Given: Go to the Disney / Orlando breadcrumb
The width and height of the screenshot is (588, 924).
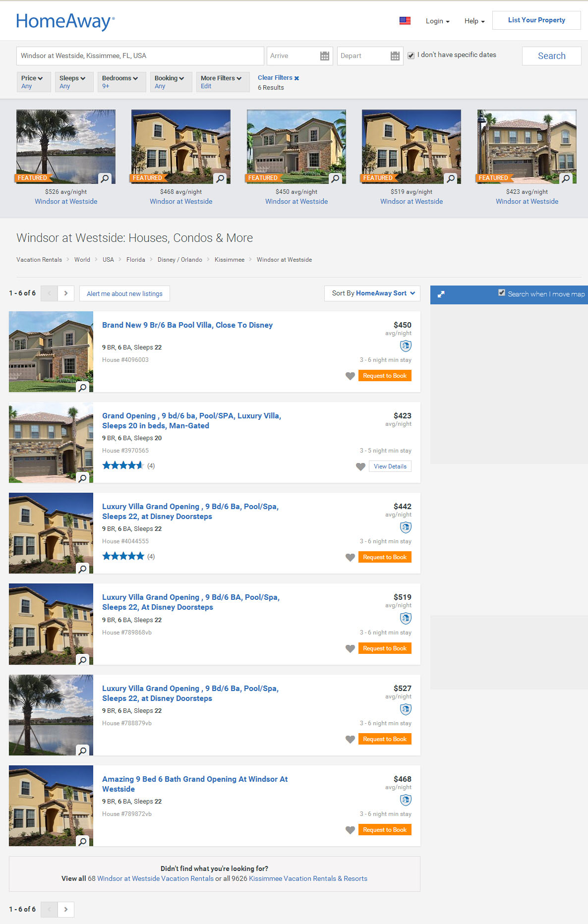Looking at the screenshot, I should 180,260.
